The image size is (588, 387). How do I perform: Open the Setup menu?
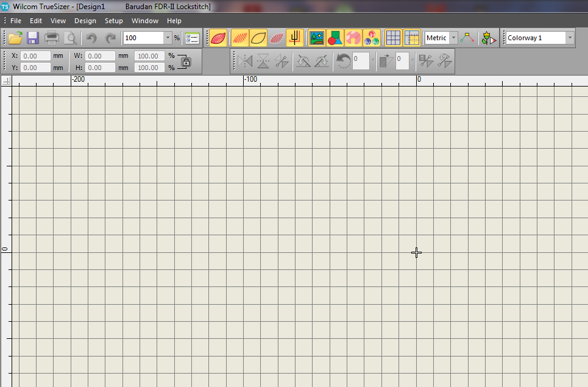pyautogui.click(x=113, y=21)
